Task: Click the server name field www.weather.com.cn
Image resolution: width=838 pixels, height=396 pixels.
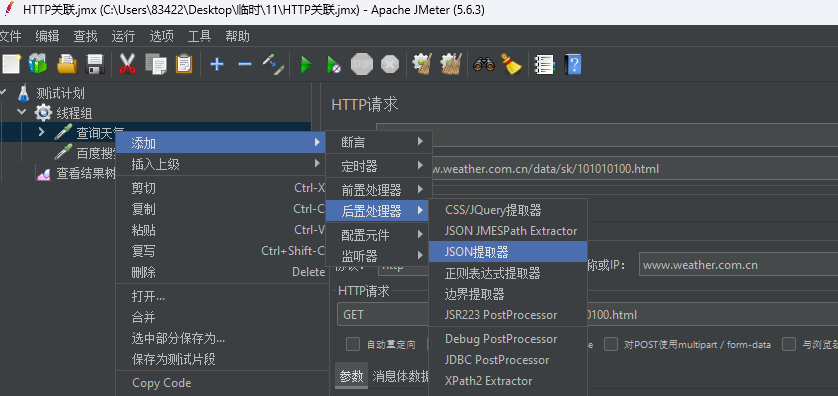Action: click(738, 265)
